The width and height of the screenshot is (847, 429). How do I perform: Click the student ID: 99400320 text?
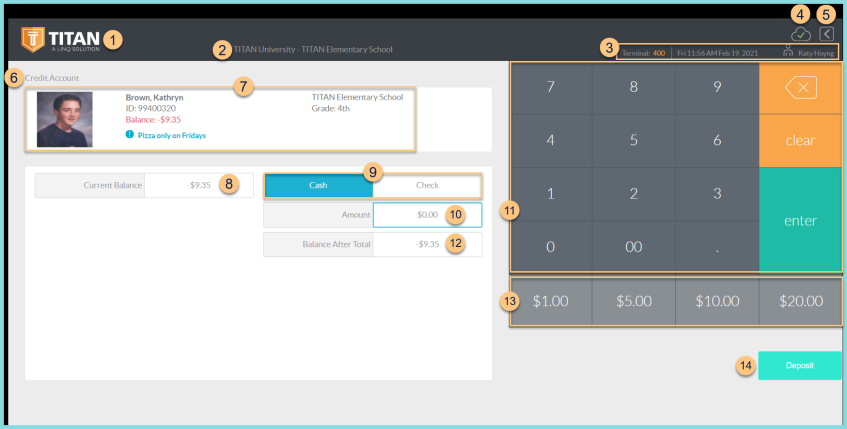(x=151, y=109)
